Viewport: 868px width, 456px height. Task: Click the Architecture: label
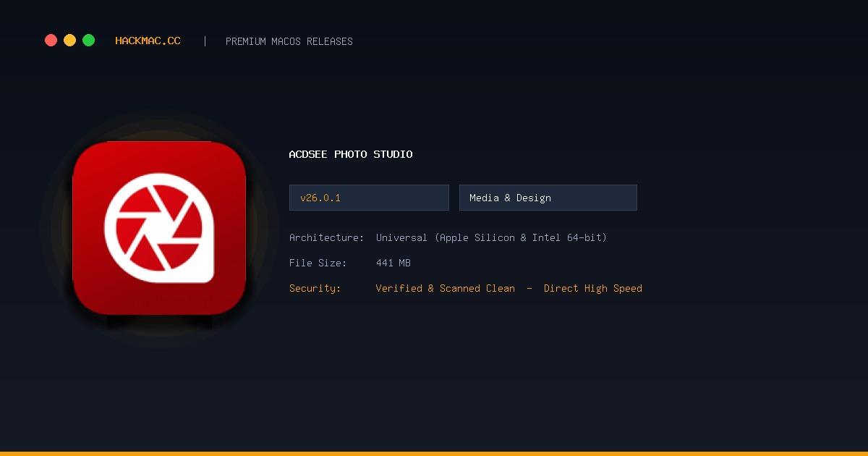tap(326, 237)
